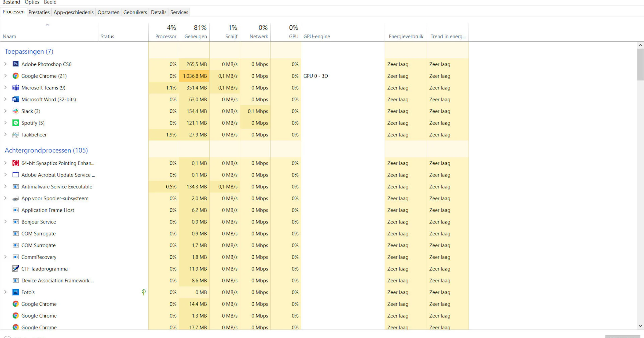
Task: Open the Opstarten tab
Action: pyautogui.click(x=108, y=12)
